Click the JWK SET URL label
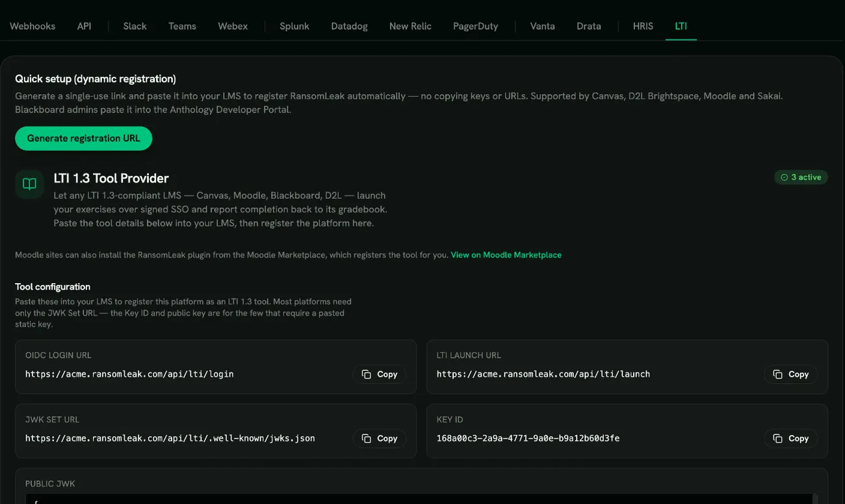 pyautogui.click(x=52, y=420)
